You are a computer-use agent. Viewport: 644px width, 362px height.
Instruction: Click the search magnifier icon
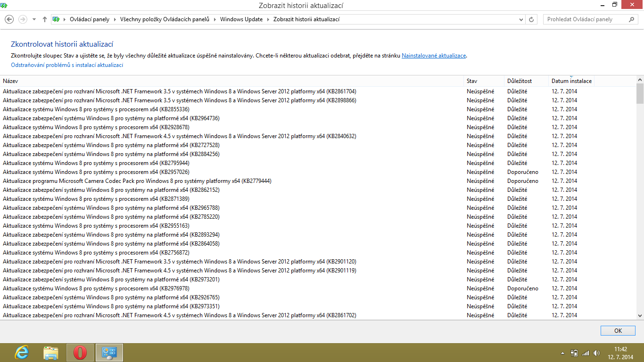tap(632, 19)
